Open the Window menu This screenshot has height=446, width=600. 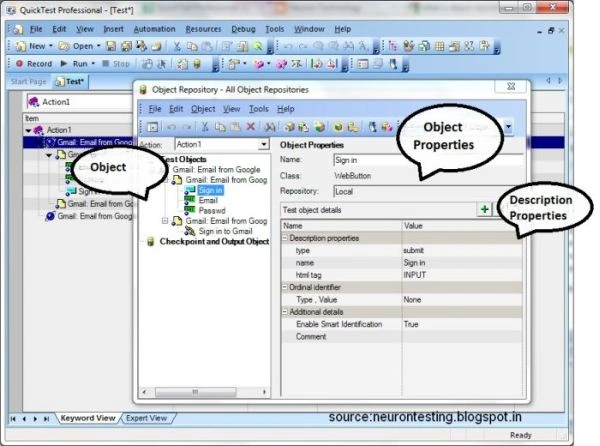click(309, 29)
